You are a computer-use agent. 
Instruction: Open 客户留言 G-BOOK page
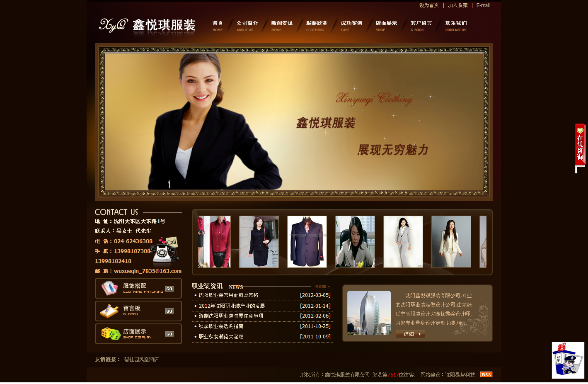[x=421, y=26]
